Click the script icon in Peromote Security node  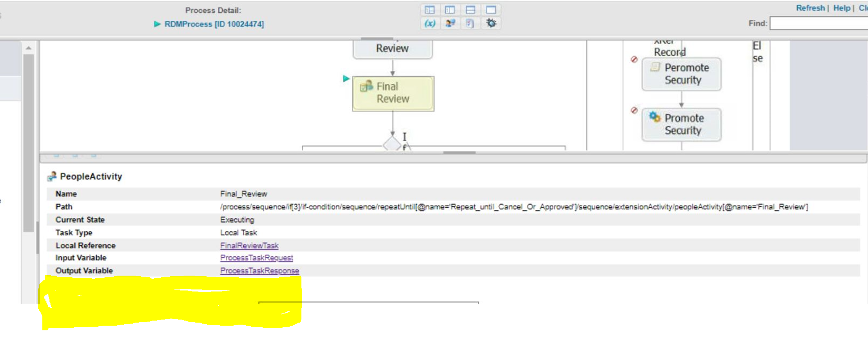pos(655,67)
